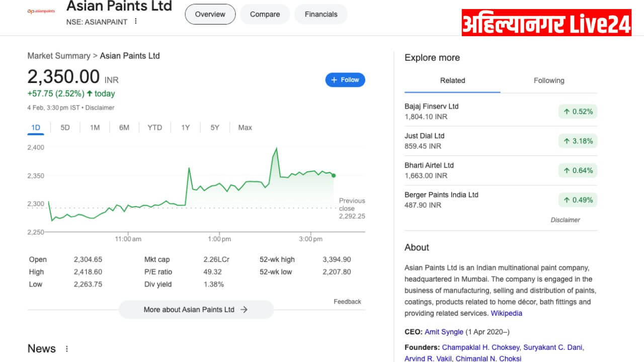This screenshot has height=362, width=644.
Task: Switch chart to 1Y range
Action: click(186, 128)
